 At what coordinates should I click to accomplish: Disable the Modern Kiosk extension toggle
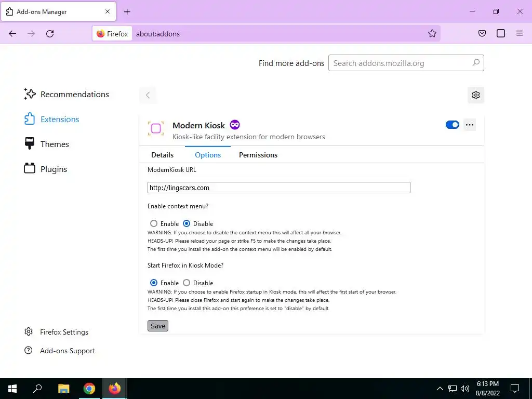coord(453,125)
